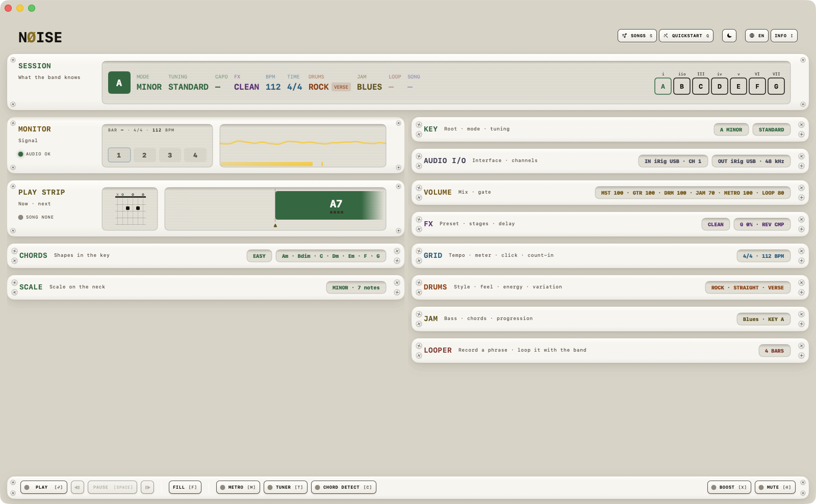
Task: Pick the F chord degree button (VI)
Action: [757, 86]
